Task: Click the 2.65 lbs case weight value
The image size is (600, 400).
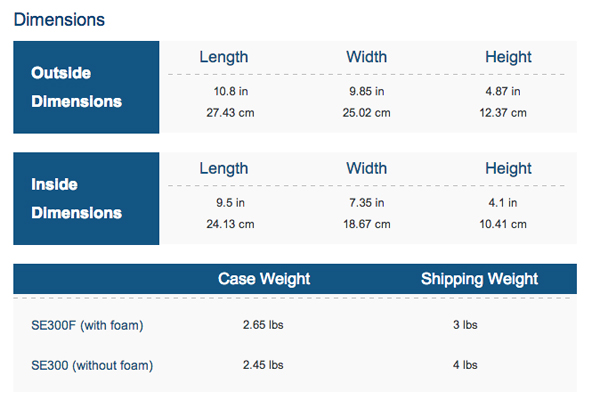Action: tap(263, 325)
